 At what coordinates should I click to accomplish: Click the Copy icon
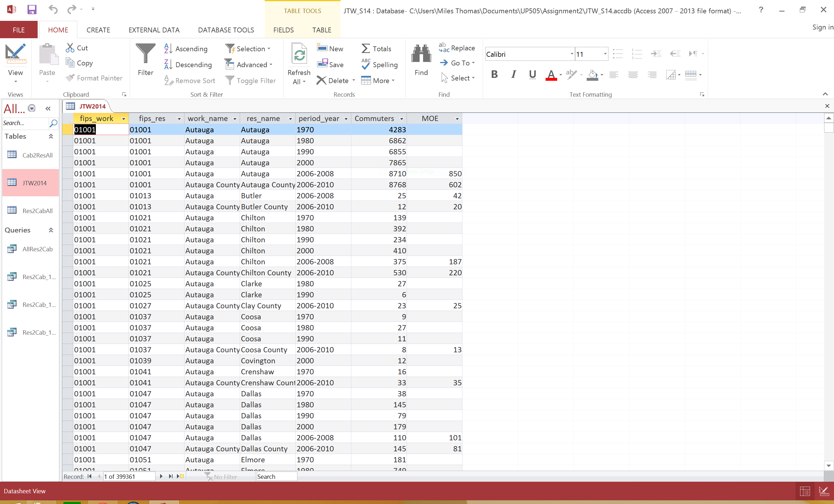(70, 63)
